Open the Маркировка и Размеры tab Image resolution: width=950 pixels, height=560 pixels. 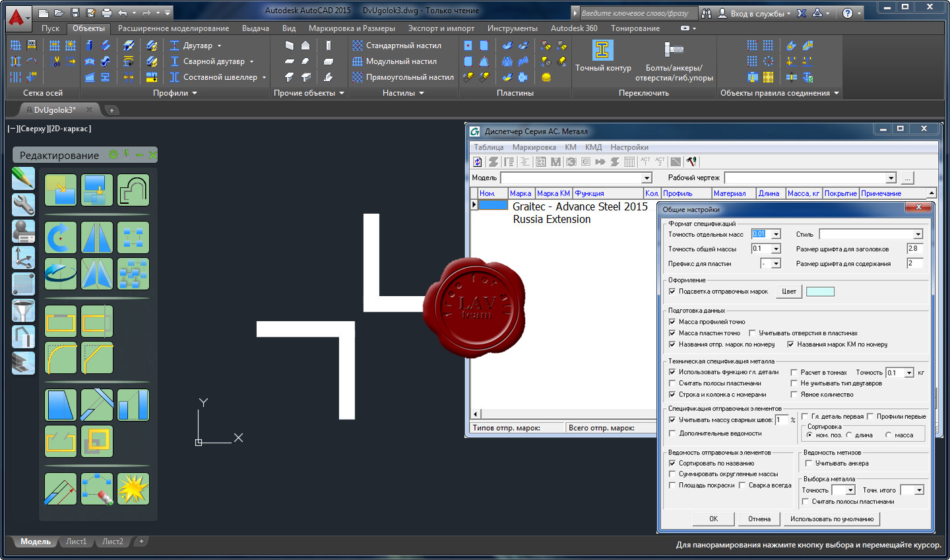[x=352, y=28]
